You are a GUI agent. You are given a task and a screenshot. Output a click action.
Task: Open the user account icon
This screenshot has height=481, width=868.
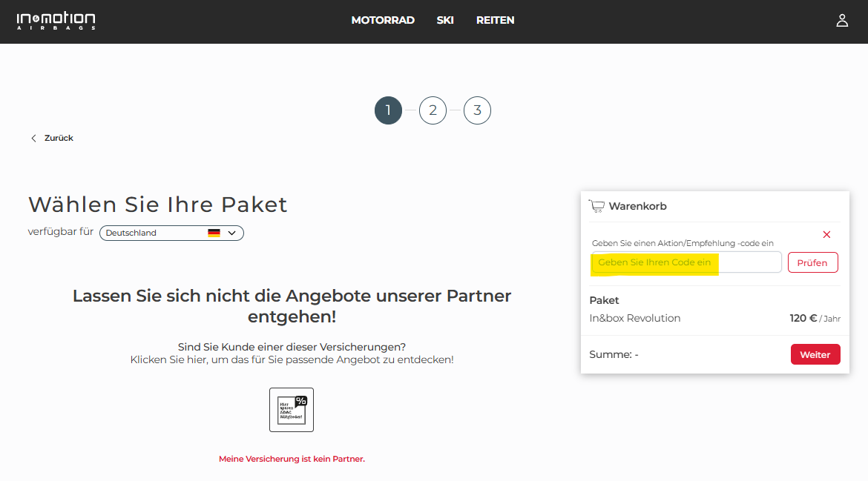[x=842, y=21]
